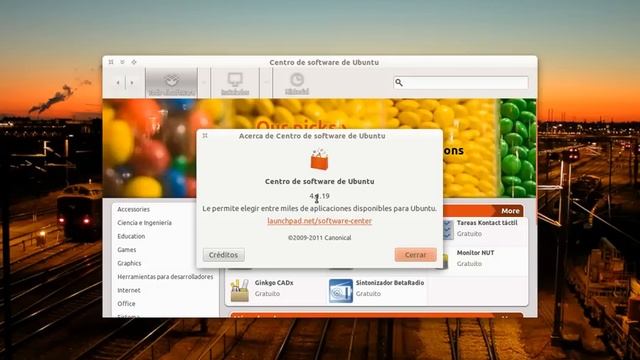
Task: Follow the launchpad.net/software-center link
Action: 320,221
